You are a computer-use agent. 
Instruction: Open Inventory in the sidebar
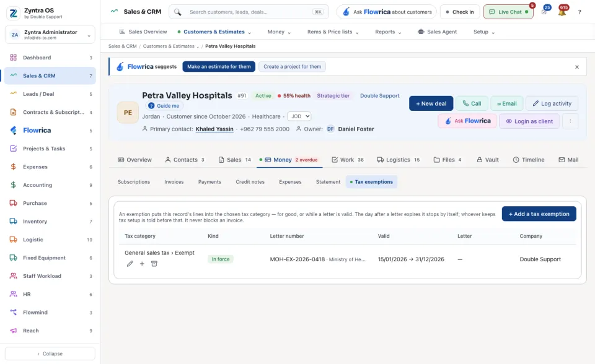tap(50, 222)
